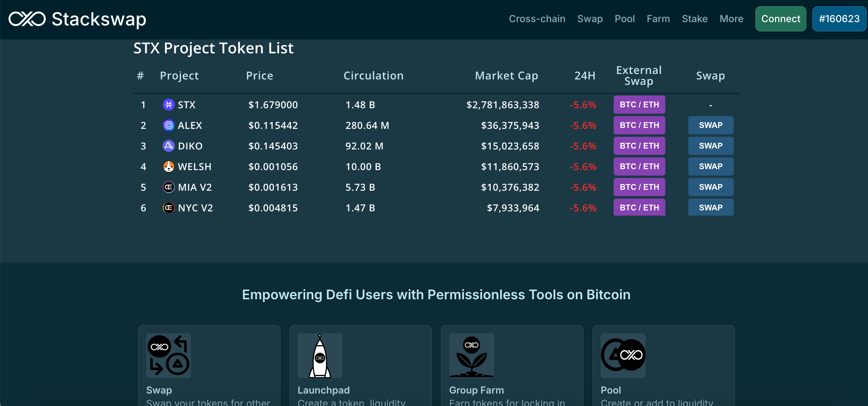Screen dimensions: 868x406
Task: Click the STX Project Token List heading
Action: coord(213,48)
